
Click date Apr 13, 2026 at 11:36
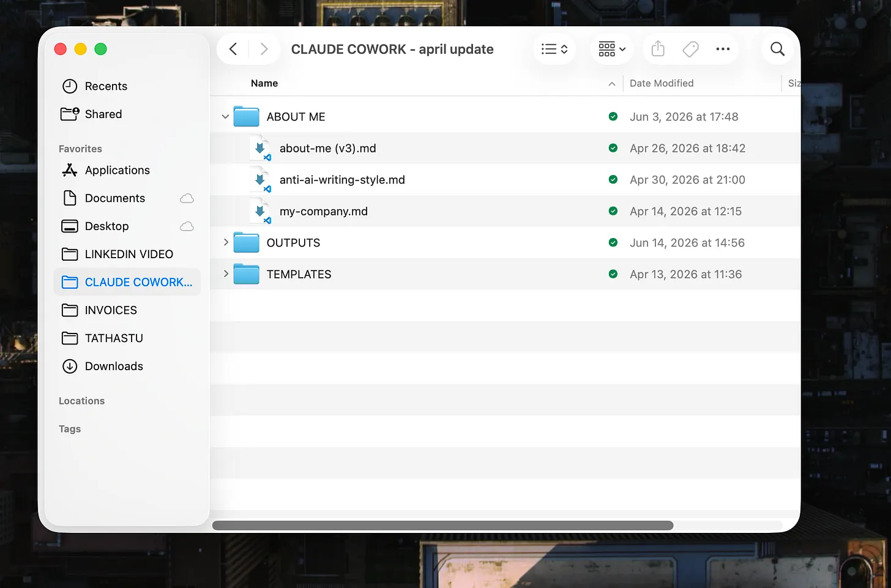[685, 274]
